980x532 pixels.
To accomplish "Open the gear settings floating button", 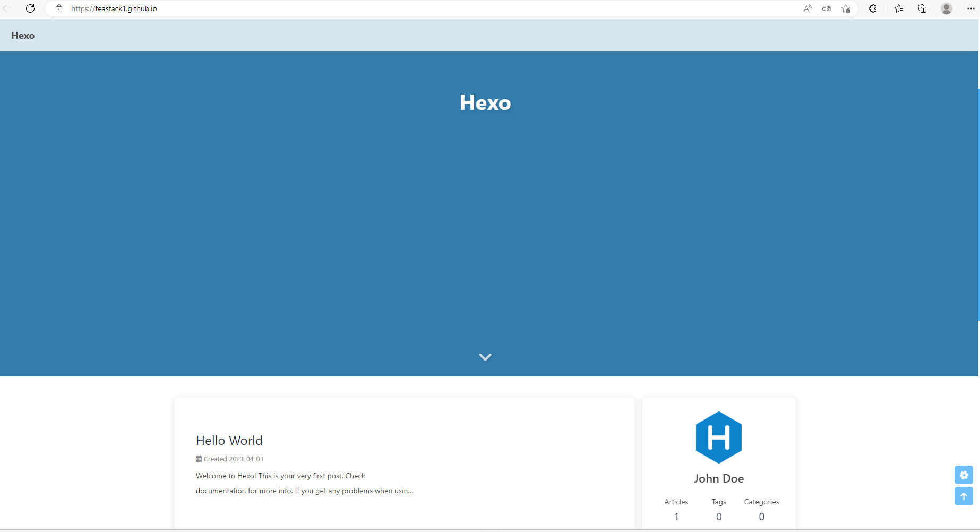I will (x=964, y=475).
